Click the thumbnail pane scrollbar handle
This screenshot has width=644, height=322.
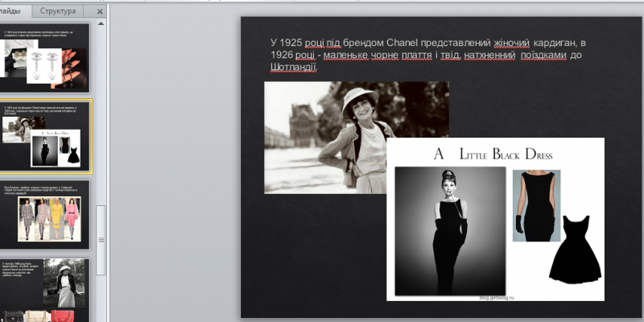(101, 240)
